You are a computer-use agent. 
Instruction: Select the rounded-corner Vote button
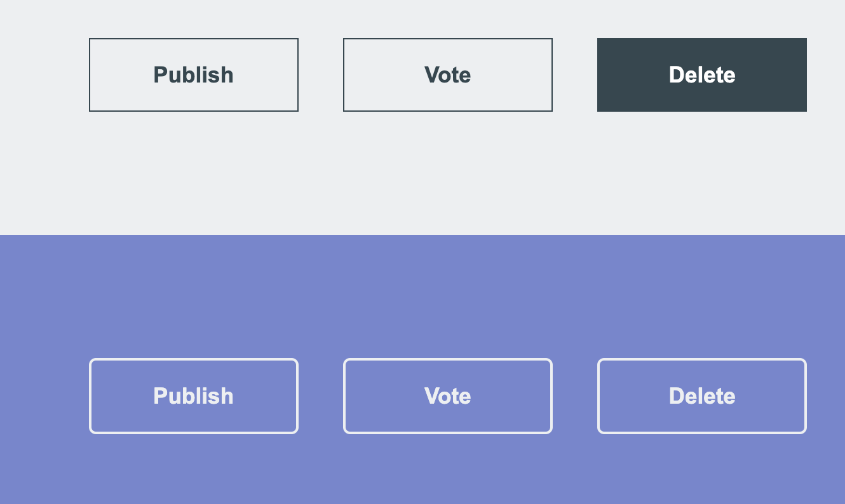[447, 396]
